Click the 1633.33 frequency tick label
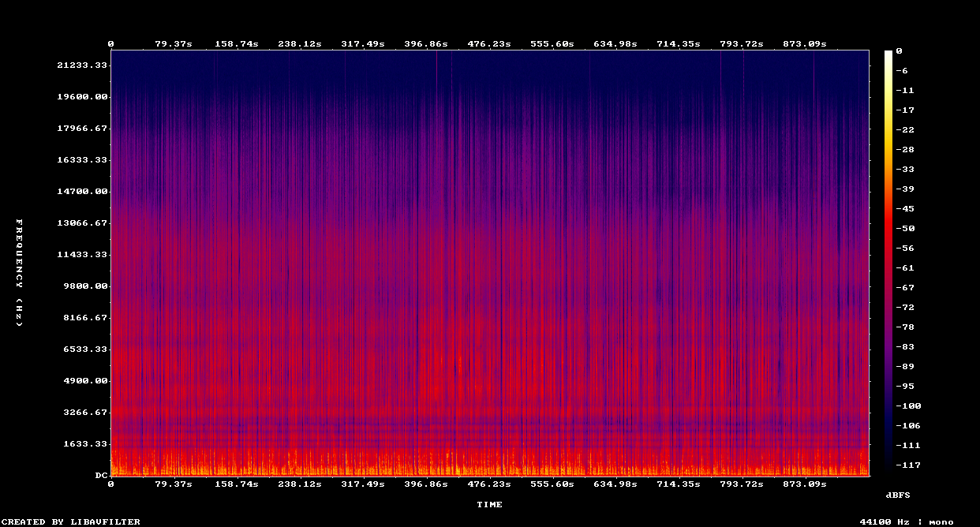Image resolution: width=980 pixels, height=527 pixels. tap(84, 444)
